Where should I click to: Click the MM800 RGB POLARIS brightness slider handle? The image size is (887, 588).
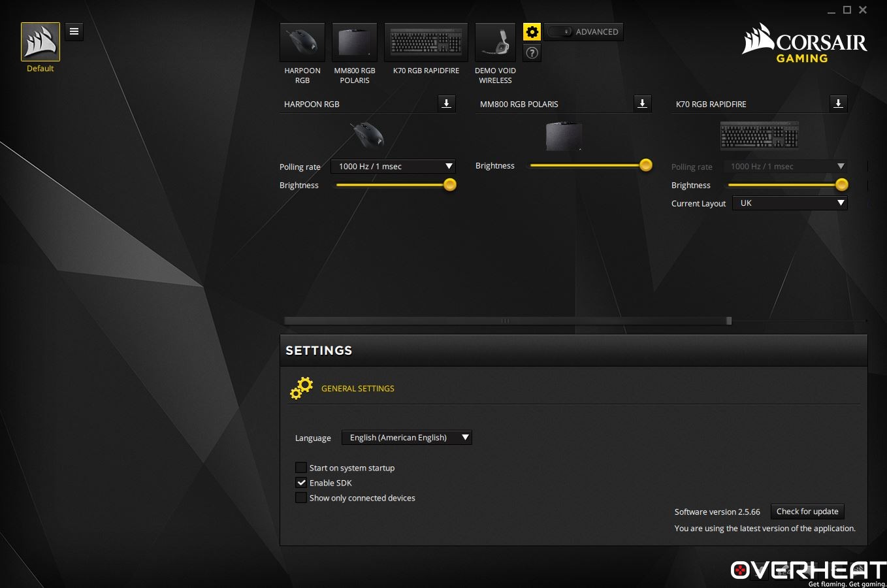645,165
